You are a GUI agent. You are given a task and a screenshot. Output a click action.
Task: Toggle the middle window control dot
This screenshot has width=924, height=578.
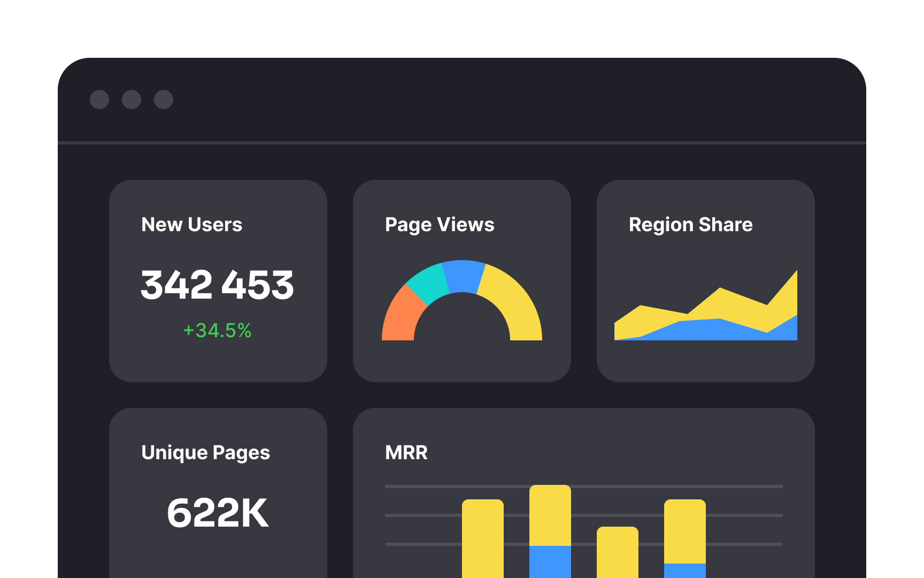[x=132, y=100]
